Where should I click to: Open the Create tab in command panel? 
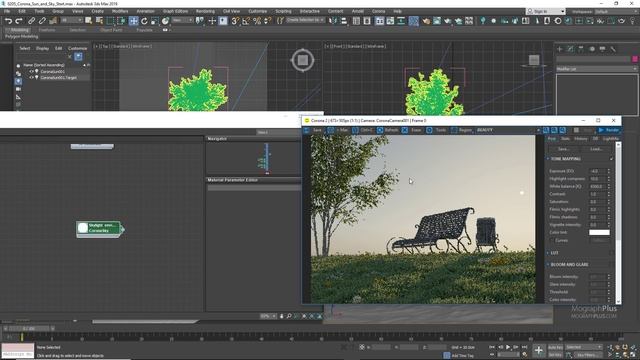(560, 49)
